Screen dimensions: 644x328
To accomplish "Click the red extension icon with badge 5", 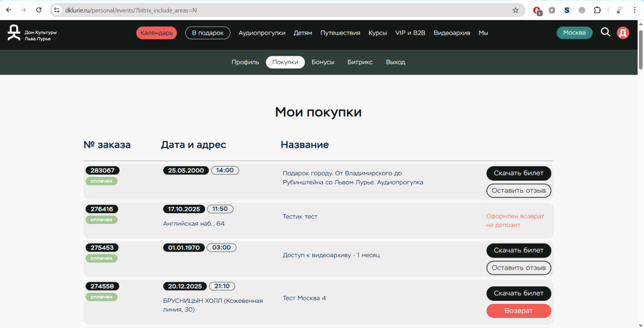I will coord(537,10).
